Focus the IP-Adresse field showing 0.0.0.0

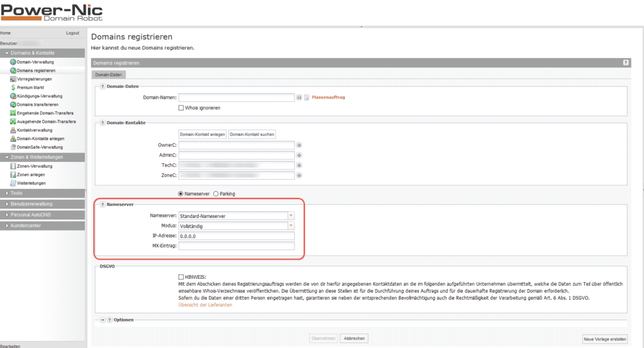[236, 236]
